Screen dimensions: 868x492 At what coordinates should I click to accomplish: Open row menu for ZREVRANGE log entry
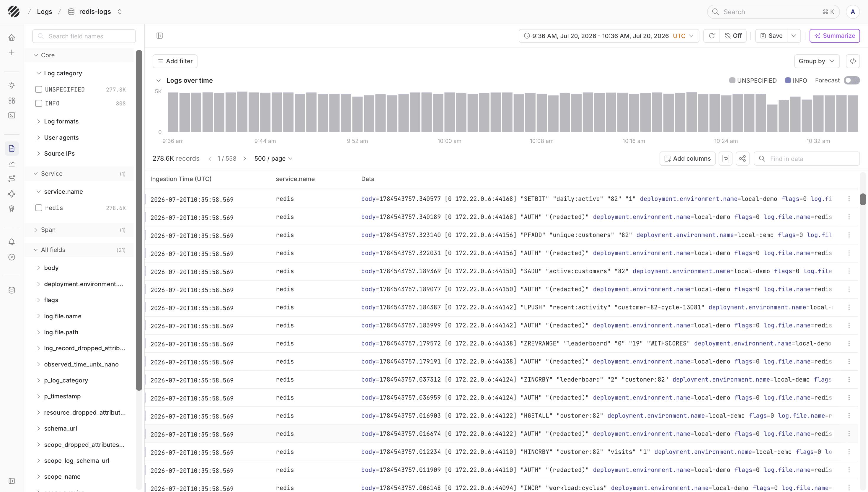(849, 344)
